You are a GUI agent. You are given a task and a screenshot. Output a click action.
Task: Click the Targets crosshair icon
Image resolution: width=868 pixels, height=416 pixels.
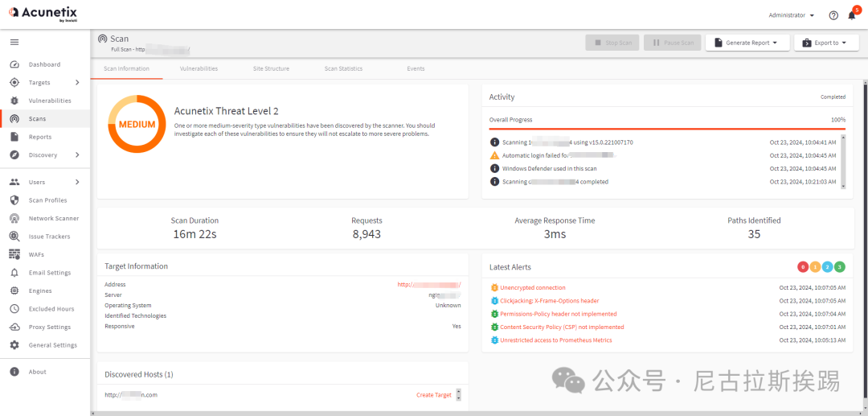[15, 83]
